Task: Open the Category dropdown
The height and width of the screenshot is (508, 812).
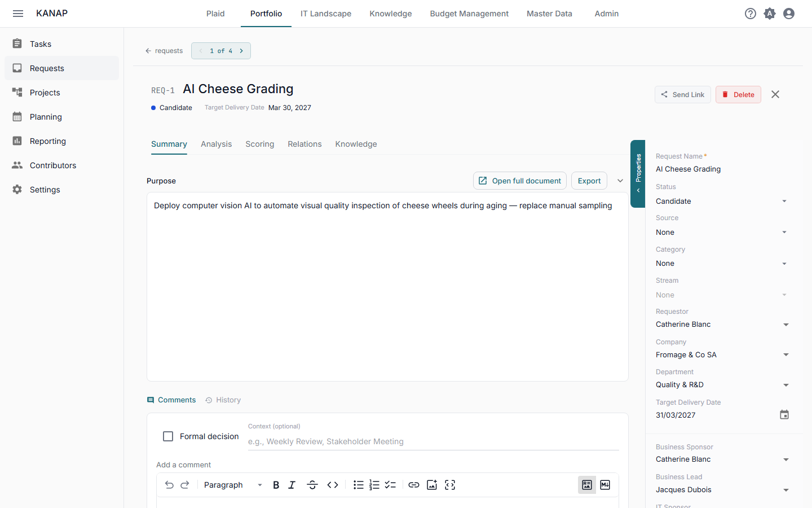Action: point(722,264)
